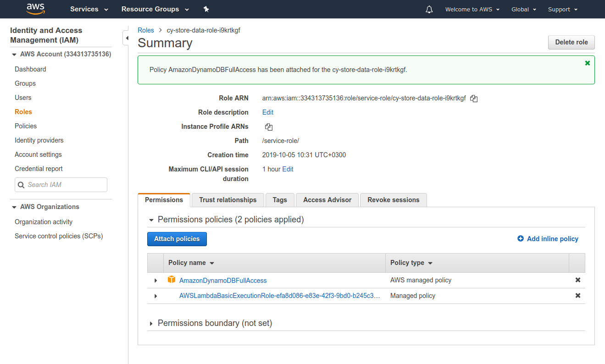Collapse the Permissions policies section
This screenshot has width=605, height=364.
[151, 220]
